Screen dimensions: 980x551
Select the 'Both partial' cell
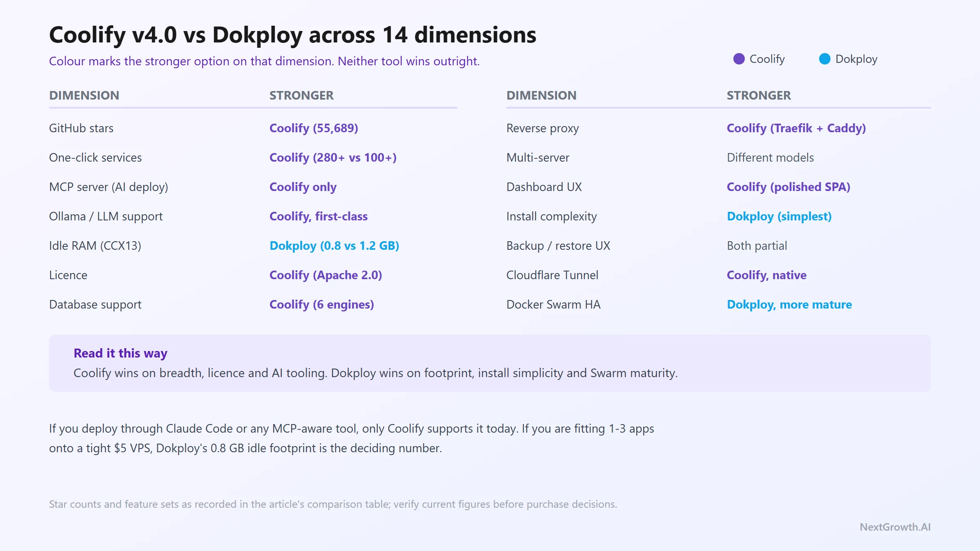[x=757, y=246]
